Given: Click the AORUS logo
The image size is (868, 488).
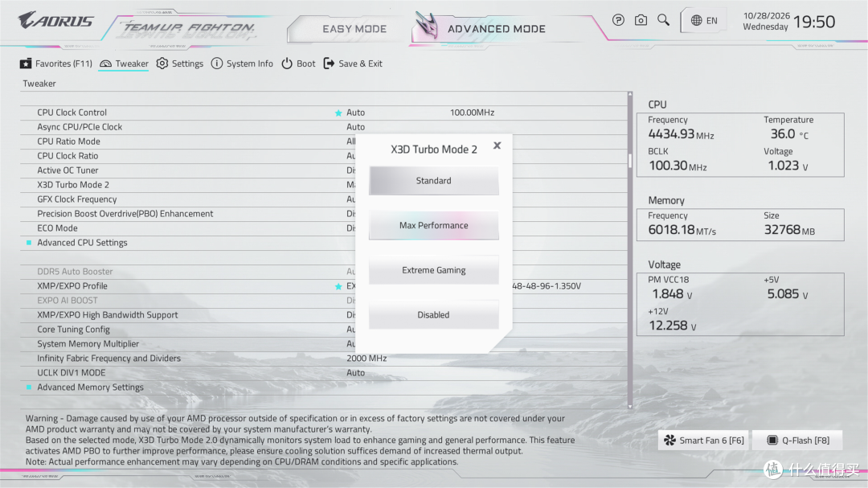Looking at the screenshot, I should (56, 20).
